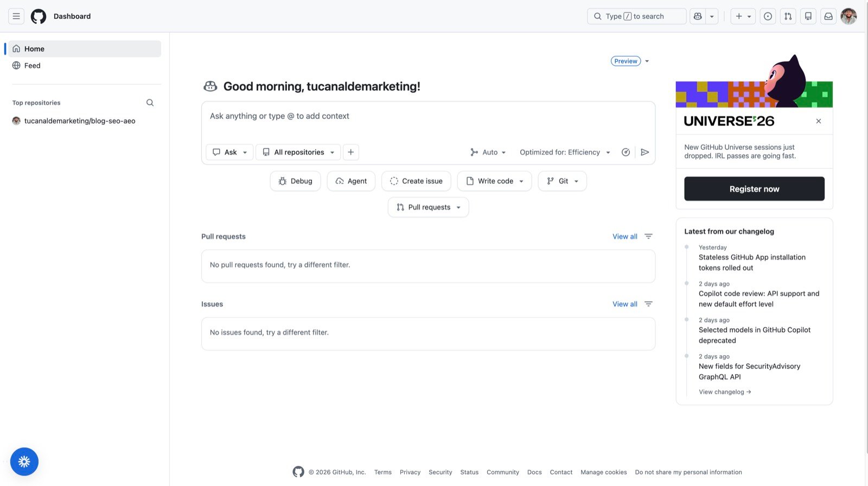Open the issues filter icon
The height and width of the screenshot is (486, 868).
(x=648, y=304)
